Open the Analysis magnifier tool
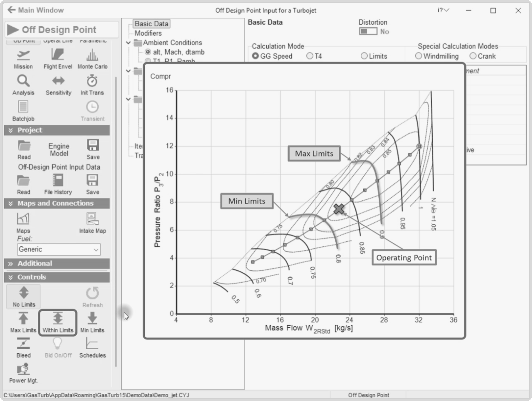 click(23, 85)
